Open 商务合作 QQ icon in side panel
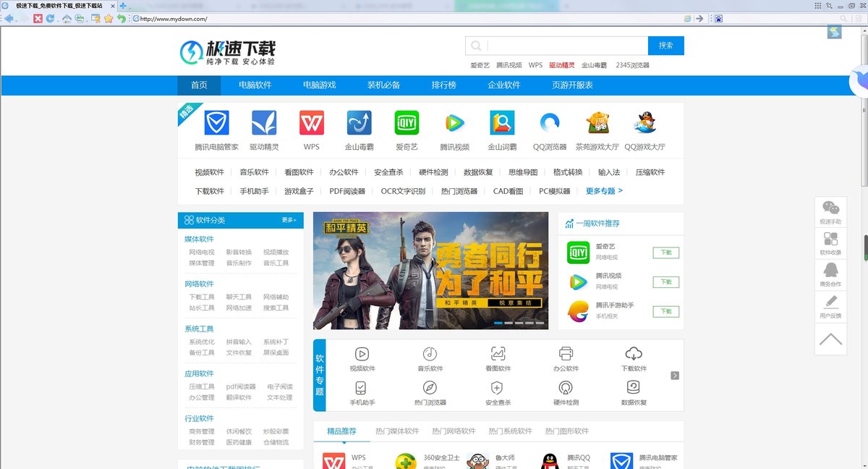The image size is (868, 469). point(830,270)
